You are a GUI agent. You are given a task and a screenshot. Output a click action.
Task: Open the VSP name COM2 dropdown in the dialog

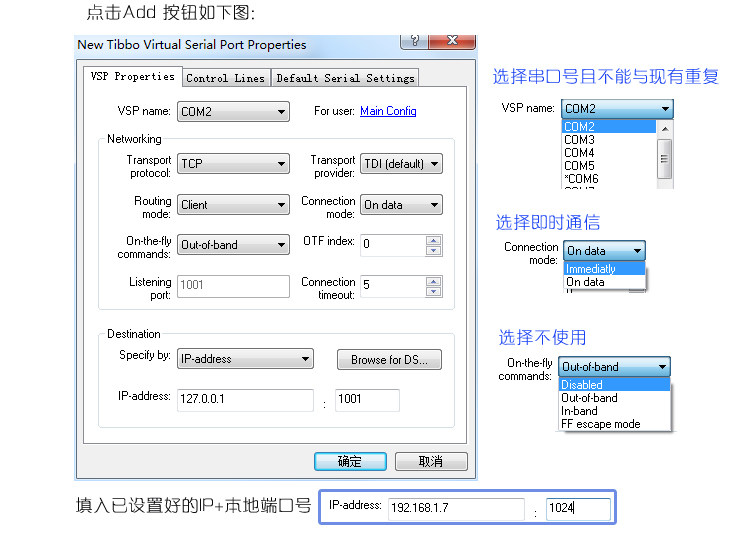233,111
